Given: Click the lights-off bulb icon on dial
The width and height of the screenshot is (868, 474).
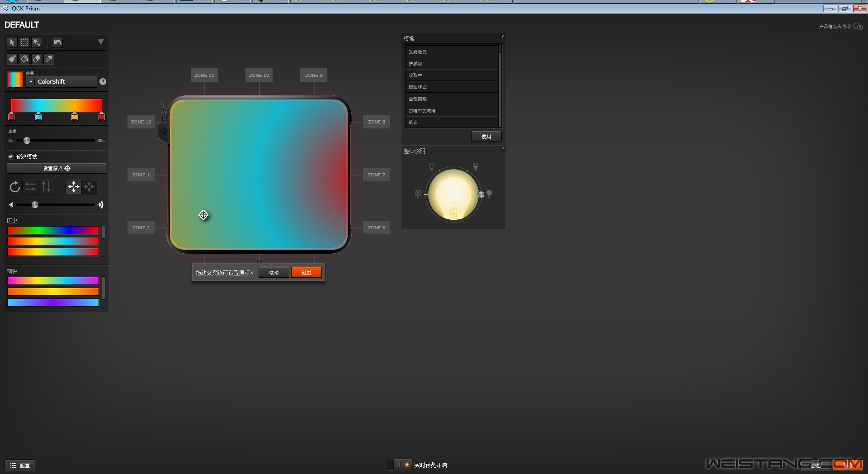Looking at the screenshot, I should tap(418, 194).
